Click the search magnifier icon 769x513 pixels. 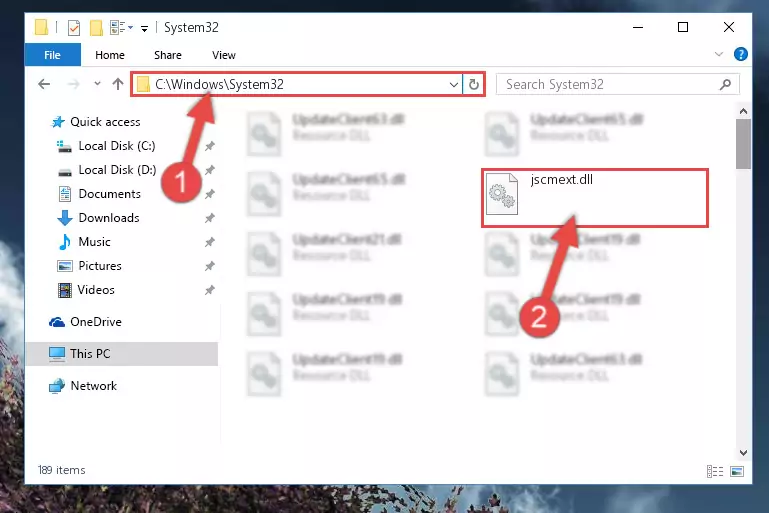point(725,85)
